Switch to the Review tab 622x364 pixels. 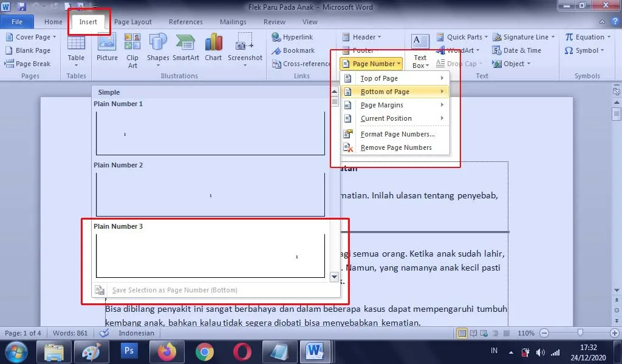pos(275,22)
